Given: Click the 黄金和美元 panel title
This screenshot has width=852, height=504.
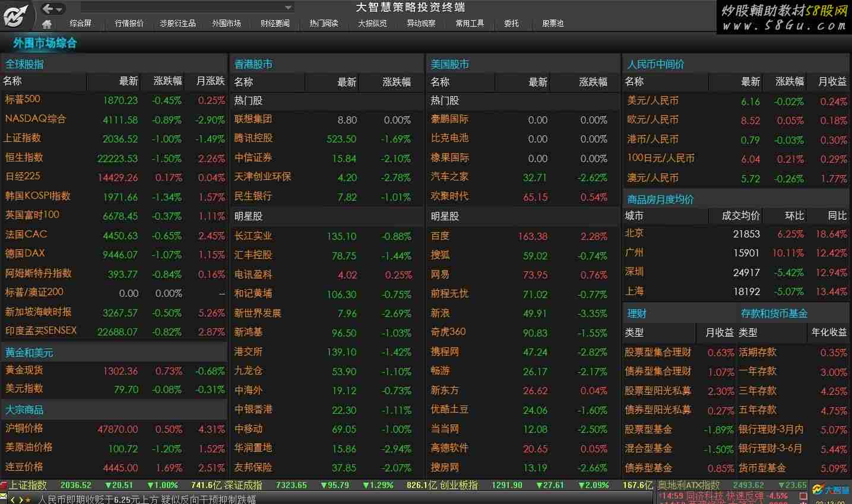Looking at the screenshot, I should (x=29, y=353).
